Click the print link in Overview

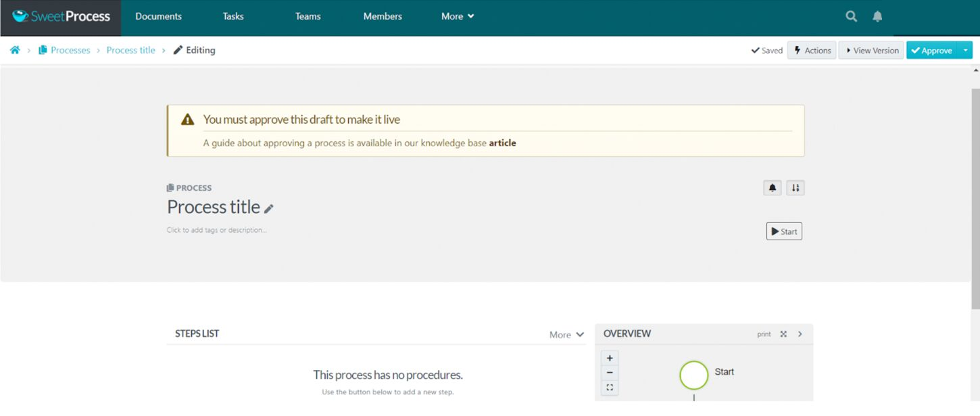pos(764,334)
